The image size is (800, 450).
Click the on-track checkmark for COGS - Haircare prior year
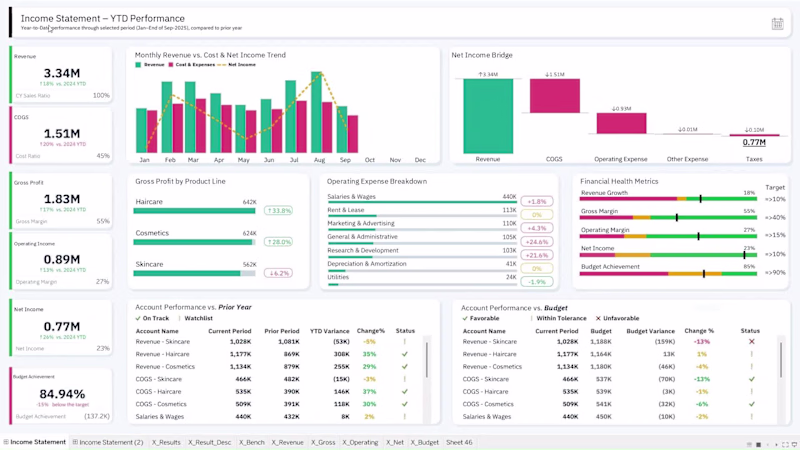coord(405,391)
